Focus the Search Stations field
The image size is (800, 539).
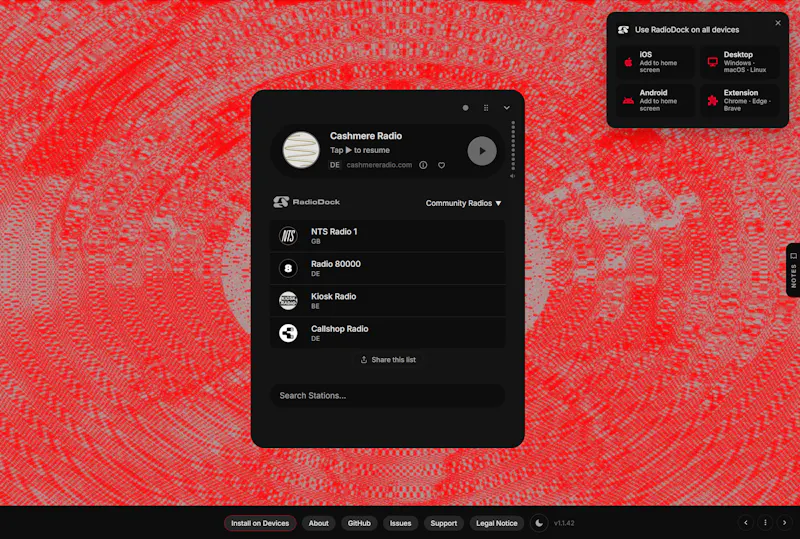pos(388,396)
